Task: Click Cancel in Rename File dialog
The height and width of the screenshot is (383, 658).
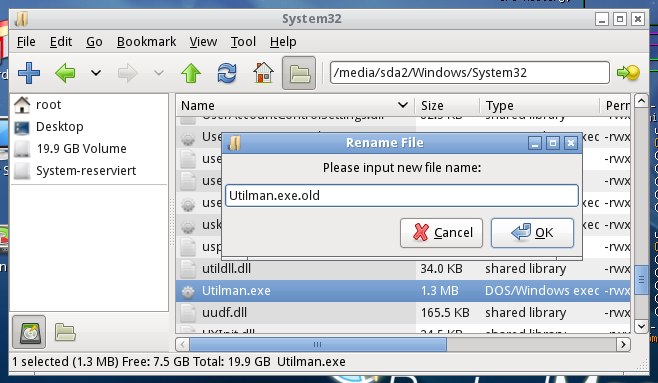Action: [x=441, y=233]
